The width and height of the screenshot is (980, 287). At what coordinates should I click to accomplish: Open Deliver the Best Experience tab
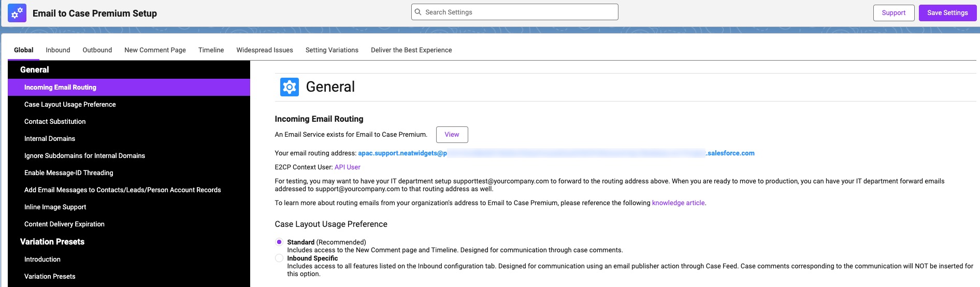click(x=411, y=50)
